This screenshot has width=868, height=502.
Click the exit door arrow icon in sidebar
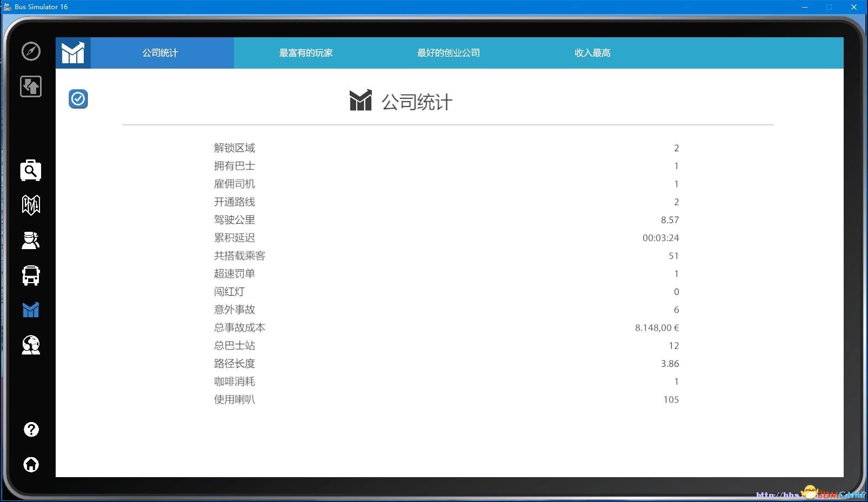(x=31, y=86)
